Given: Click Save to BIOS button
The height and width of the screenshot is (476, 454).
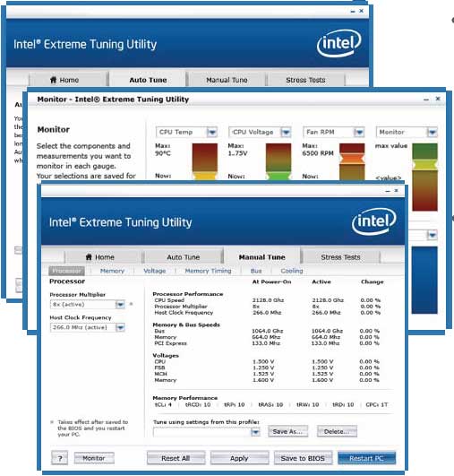Looking at the screenshot, I should 303,458.
